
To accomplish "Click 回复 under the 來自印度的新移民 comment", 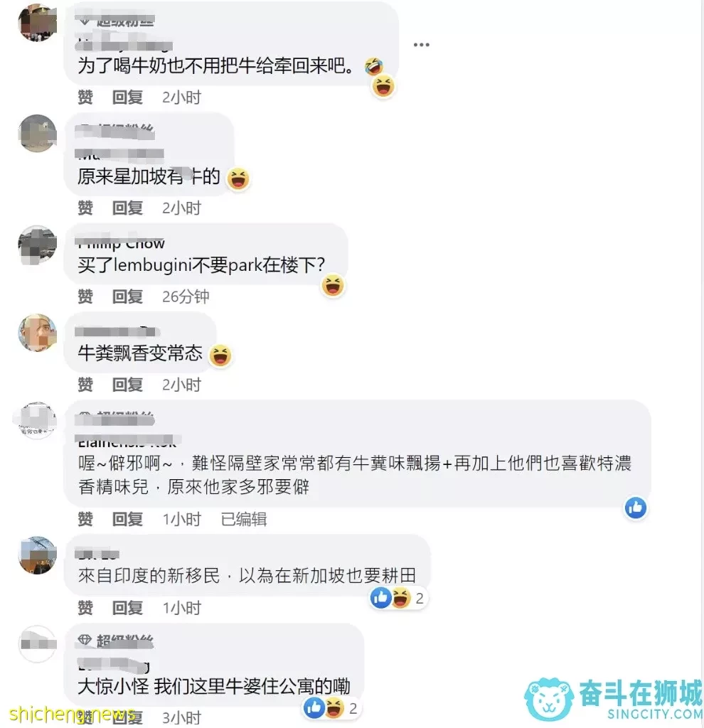I will 127,608.
